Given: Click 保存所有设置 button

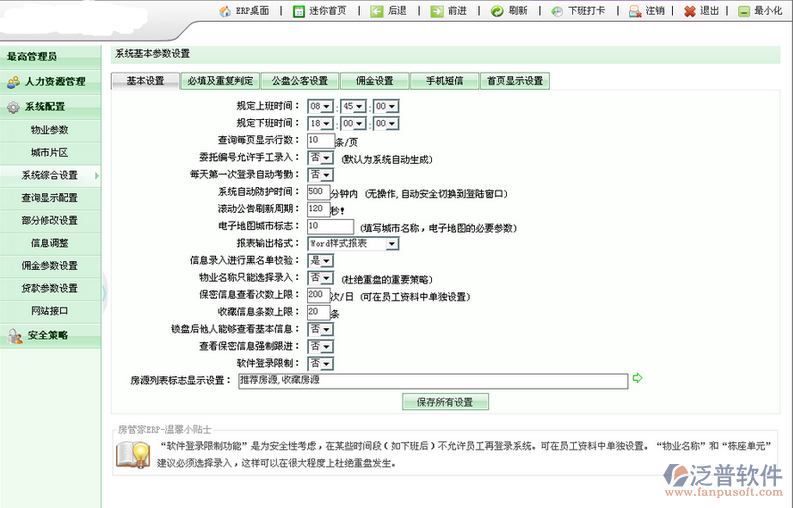Looking at the screenshot, I should (x=446, y=402).
